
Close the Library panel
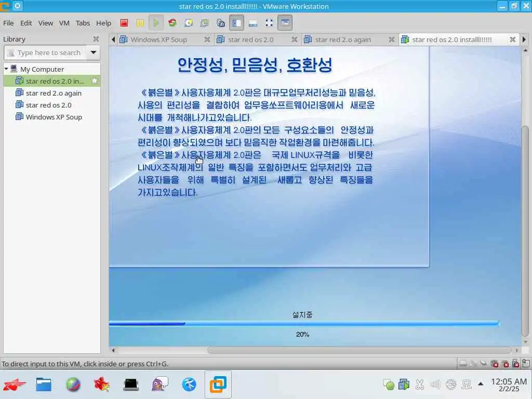pyautogui.click(x=96, y=39)
